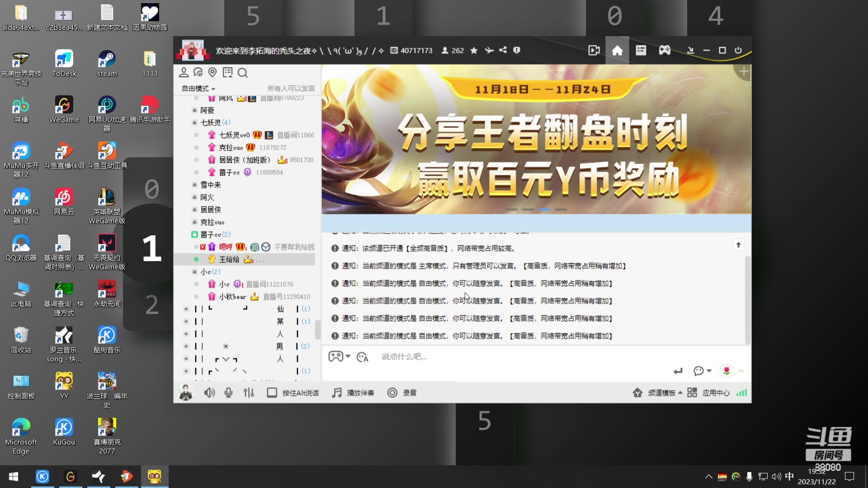Open the game center controller icon
868x488 pixels.
point(665,50)
